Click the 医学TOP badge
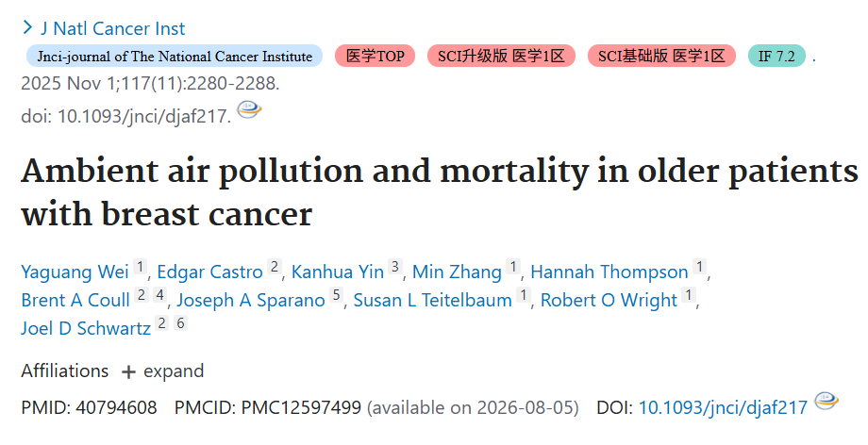This screenshot has height=445, width=868. (x=375, y=56)
